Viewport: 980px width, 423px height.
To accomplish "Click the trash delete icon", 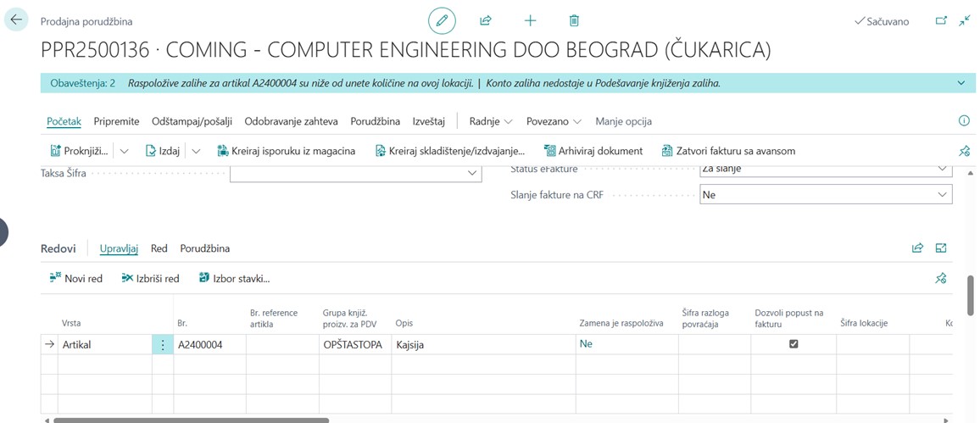I will tap(574, 20).
